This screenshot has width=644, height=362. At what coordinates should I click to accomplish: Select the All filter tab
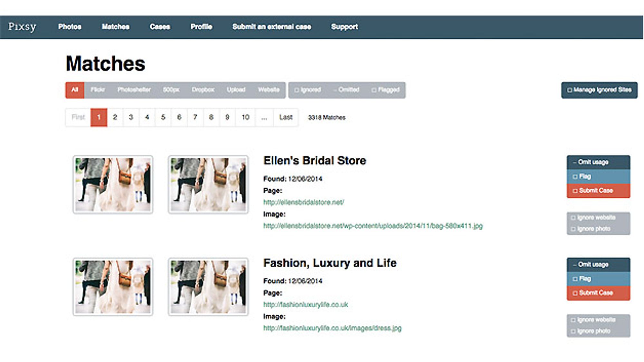point(75,90)
